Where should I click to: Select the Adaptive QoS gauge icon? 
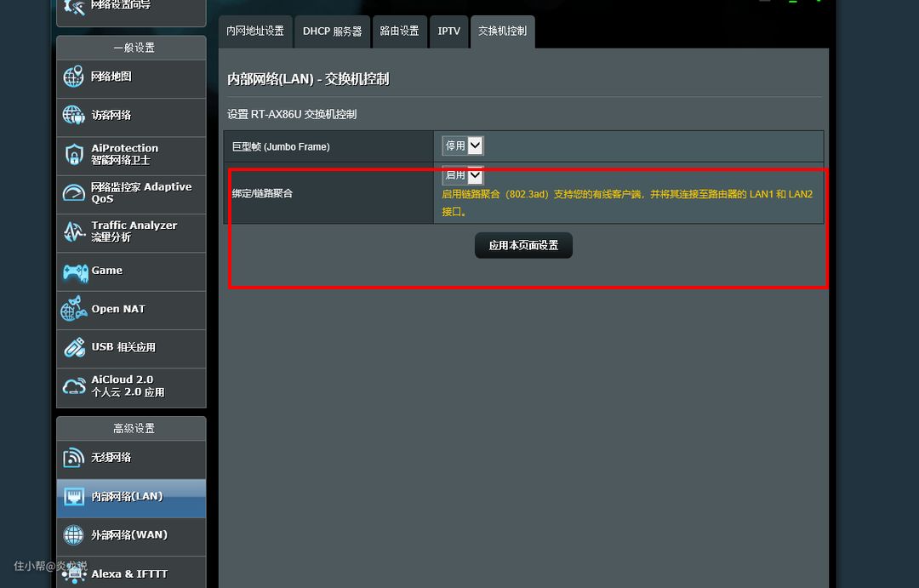[x=73, y=193]
